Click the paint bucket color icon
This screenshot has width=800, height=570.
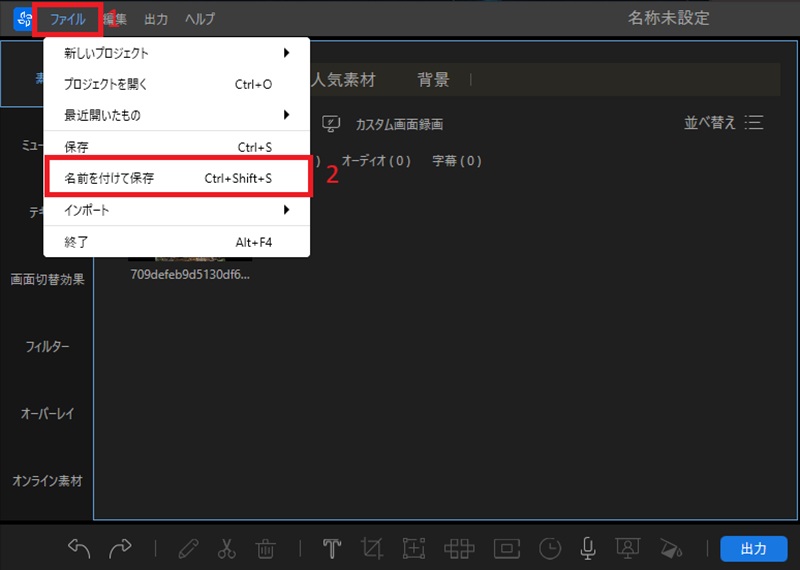670,549
